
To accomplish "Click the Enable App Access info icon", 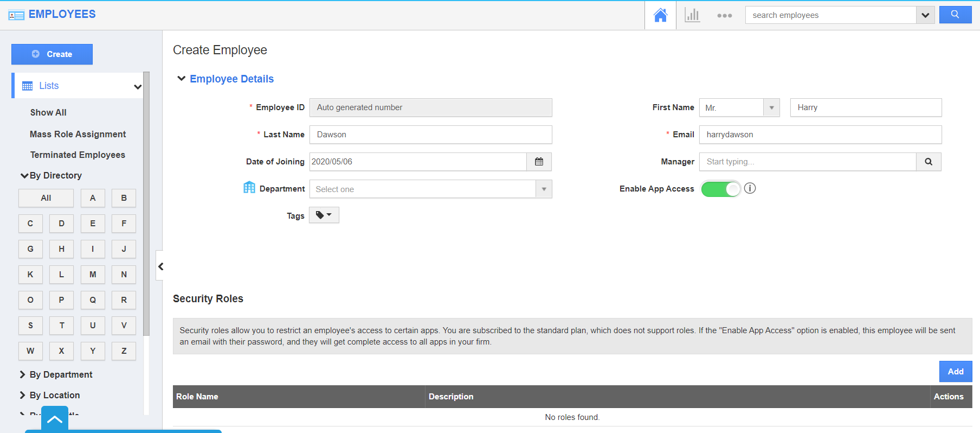I will [750, 188].
